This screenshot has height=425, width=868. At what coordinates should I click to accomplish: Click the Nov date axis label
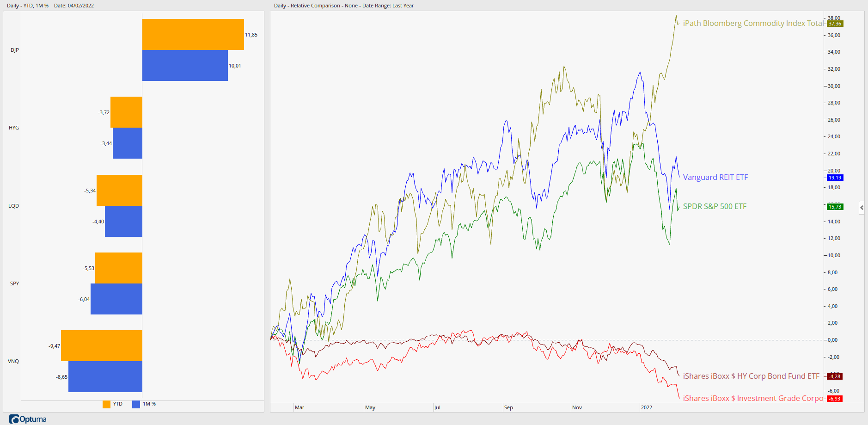[x=577, y=407]
